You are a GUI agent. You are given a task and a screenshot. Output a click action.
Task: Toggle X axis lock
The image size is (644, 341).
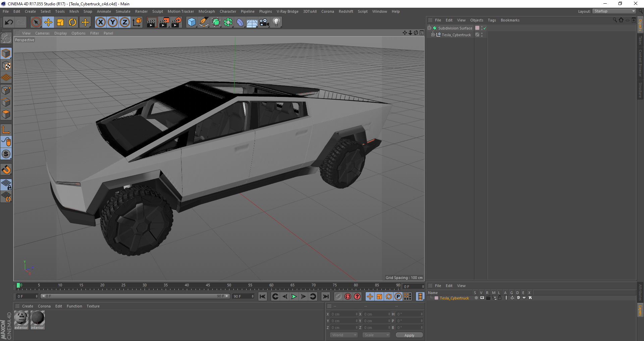tap(100, 22)
